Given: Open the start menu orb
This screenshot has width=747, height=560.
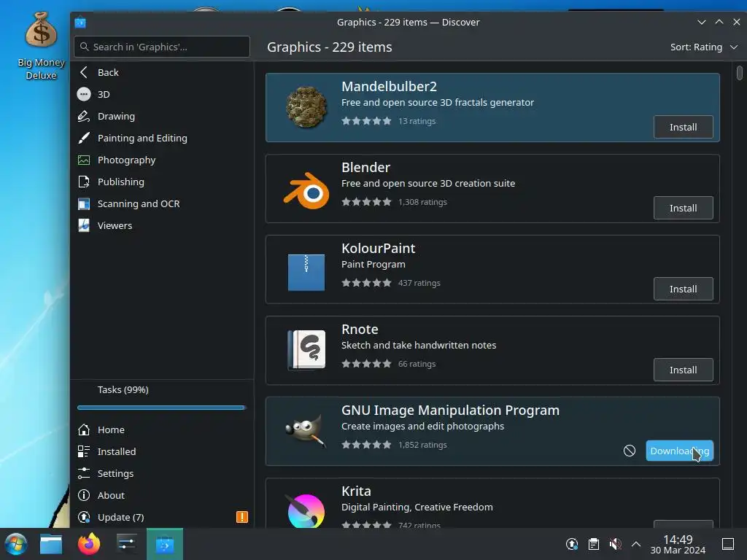Looking at the screenshot, I should coord(15,544).
